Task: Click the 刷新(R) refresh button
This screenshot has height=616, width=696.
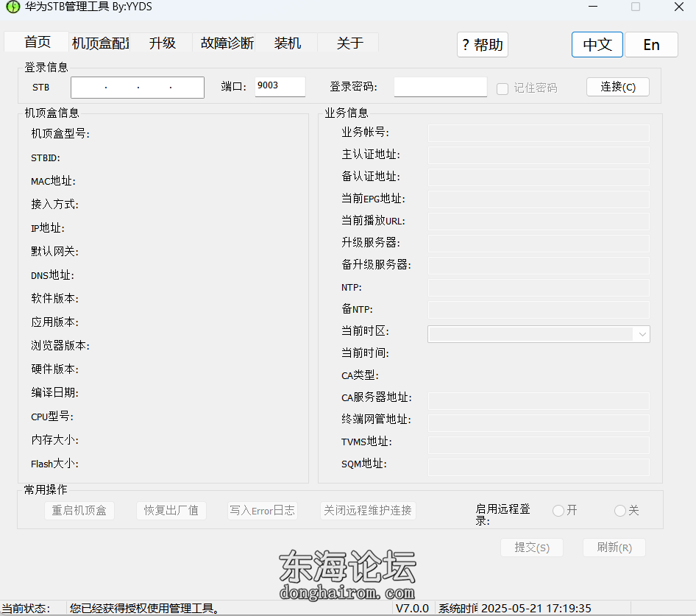Action: point(614,548)
